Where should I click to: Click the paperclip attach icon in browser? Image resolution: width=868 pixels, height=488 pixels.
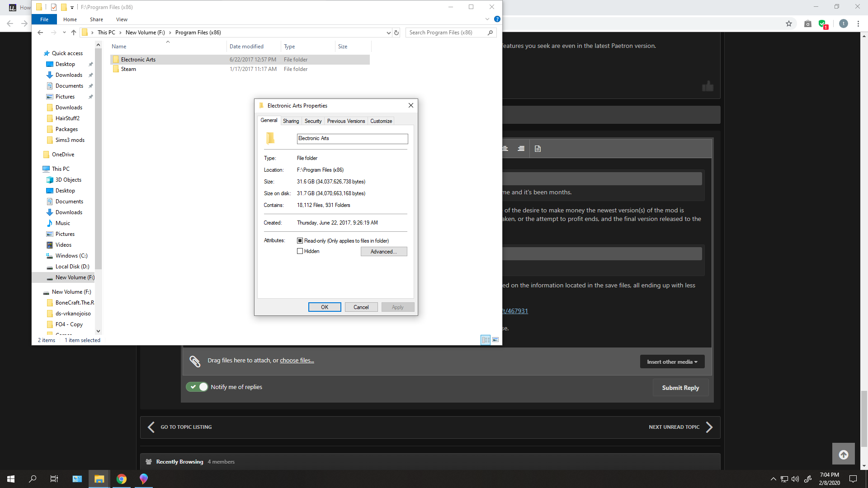(195, 361)
